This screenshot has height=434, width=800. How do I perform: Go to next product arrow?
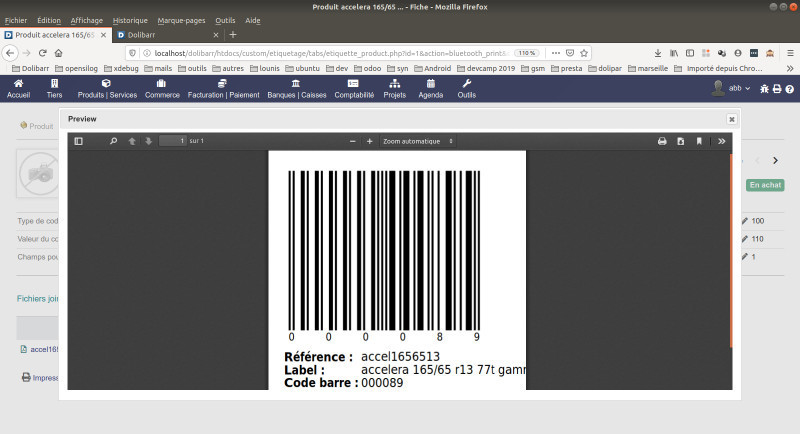776,161
